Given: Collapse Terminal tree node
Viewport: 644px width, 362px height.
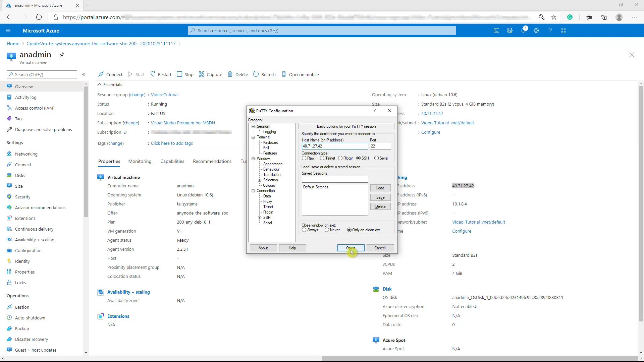Looking at the screenshot, I should pos(253,137).
